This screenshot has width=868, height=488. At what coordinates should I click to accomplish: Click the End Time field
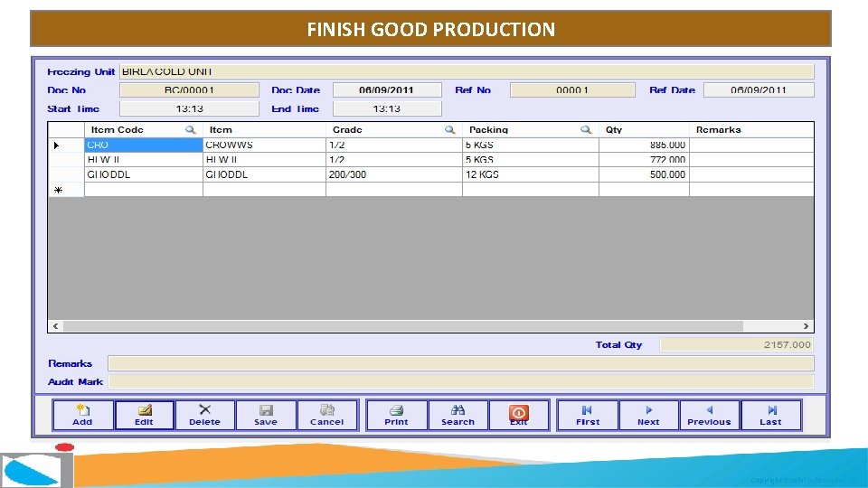tap(387, 109)
